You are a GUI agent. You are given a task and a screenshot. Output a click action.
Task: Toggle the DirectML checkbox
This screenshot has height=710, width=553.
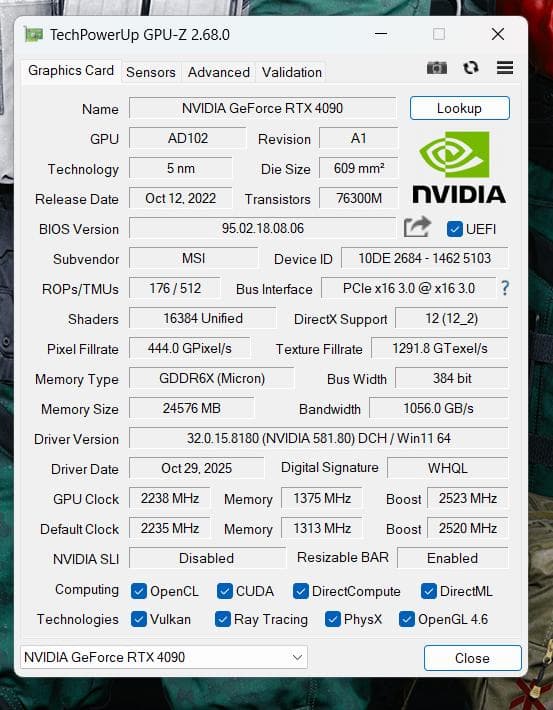[428, 591]
